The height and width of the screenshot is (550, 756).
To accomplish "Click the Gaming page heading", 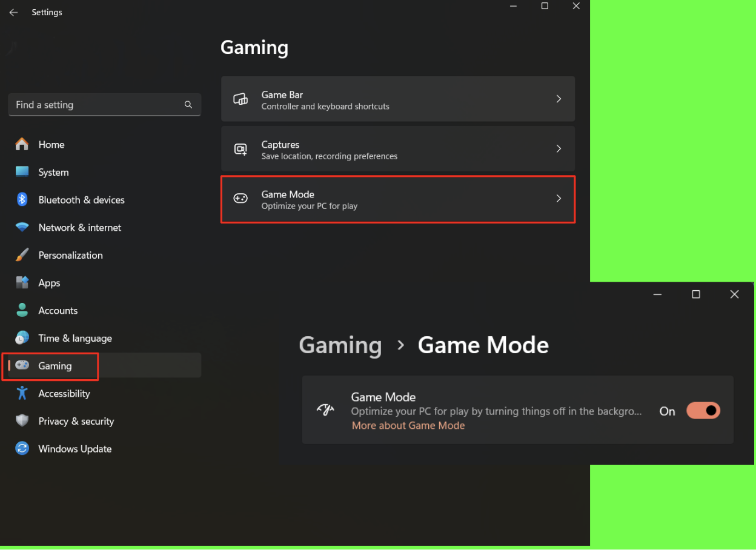I will click(254, 47).
